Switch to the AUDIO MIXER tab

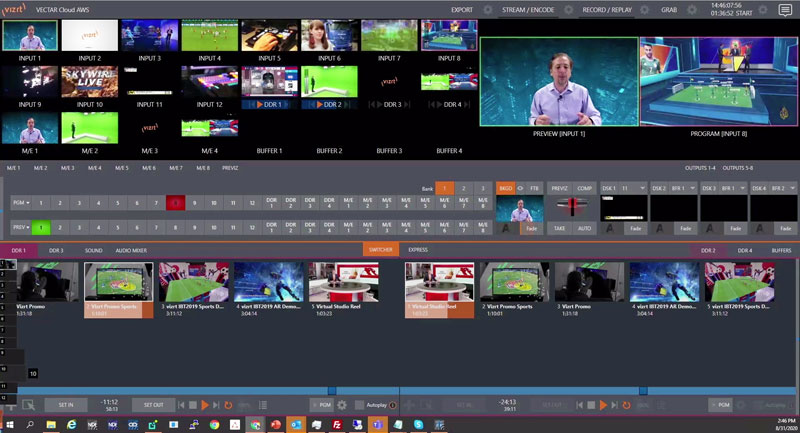(130, 250)
